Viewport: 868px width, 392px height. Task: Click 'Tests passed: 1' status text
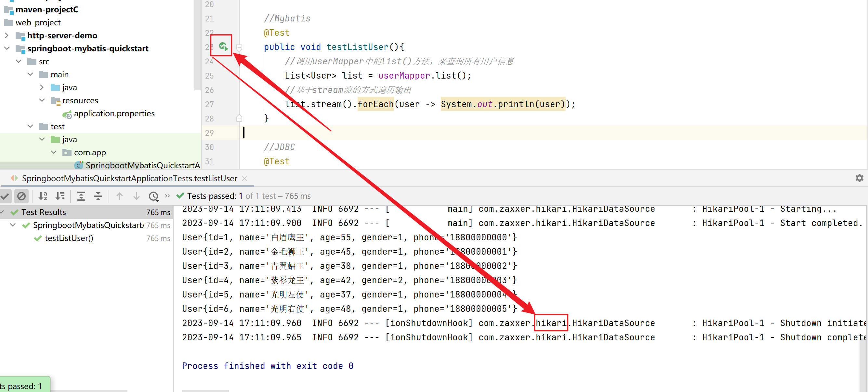tap(215, 196)
